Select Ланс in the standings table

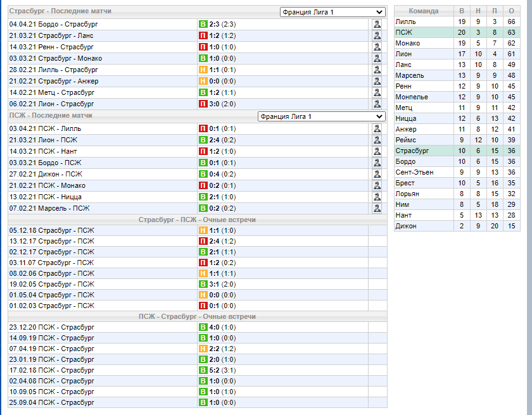click(457, 65)
